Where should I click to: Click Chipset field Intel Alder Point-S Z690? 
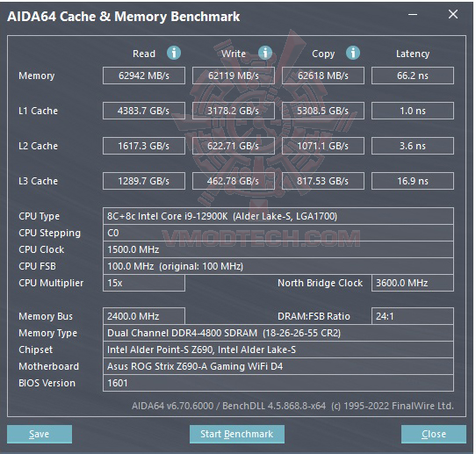pos(278,350)
